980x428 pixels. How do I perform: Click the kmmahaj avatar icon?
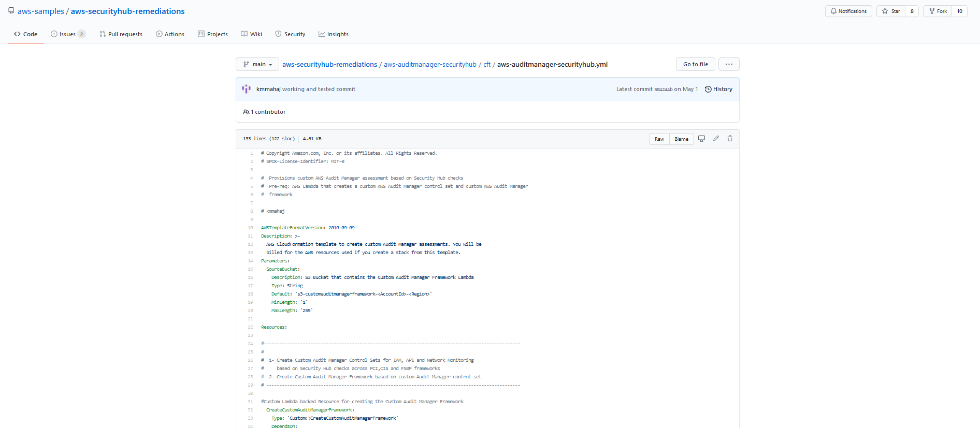(247, 89)
